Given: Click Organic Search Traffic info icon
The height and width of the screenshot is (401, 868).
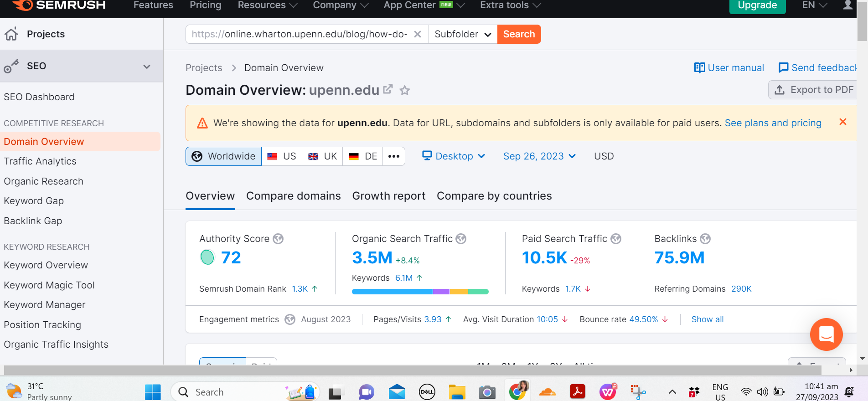Looking at the screenshot, I should (x=461, y=239).
